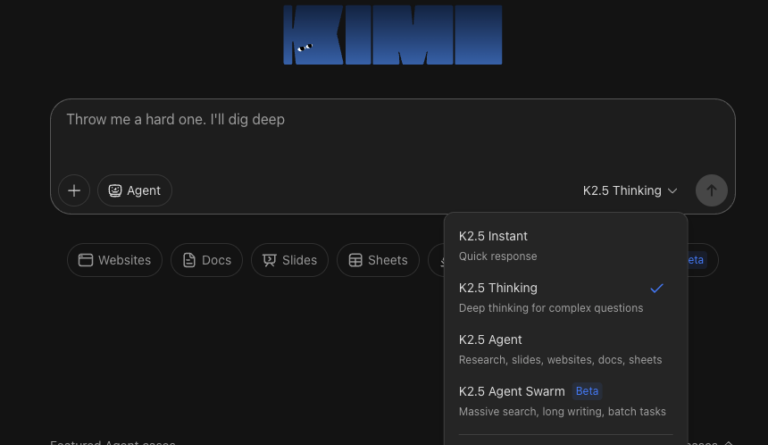Click the plus attachment button
The width and height of the screenshot is (768, 445).
pyautogui.click(x=74, y=190)
